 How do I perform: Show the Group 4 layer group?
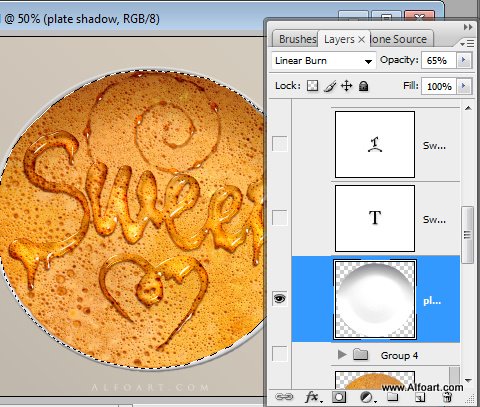280,354
